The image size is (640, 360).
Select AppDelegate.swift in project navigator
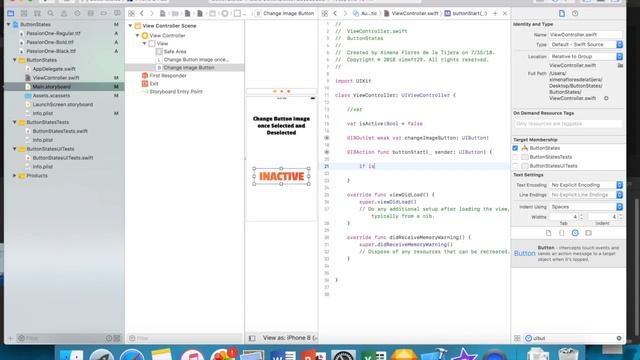tap(54, 69)
